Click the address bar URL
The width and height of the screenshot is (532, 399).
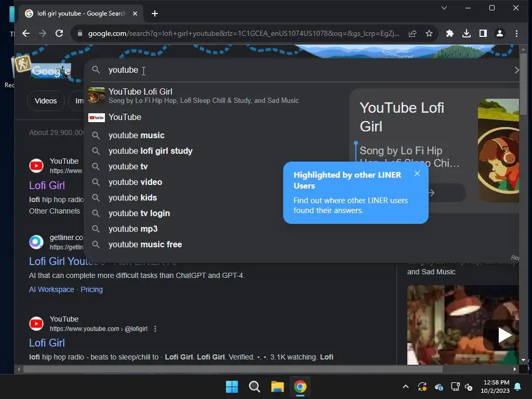pos(243,33)
